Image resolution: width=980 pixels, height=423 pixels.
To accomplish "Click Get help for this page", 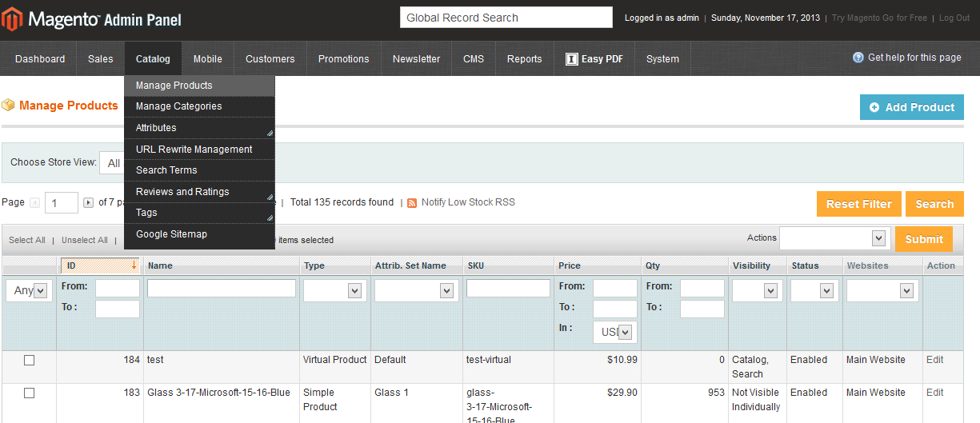I will pyautogui.click(x=914, y=58).
